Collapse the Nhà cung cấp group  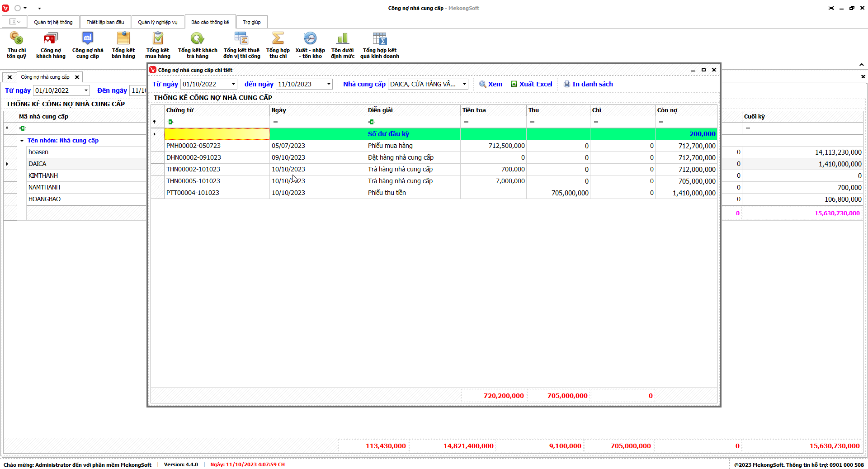pyautogui.click(x=22, y=141)
